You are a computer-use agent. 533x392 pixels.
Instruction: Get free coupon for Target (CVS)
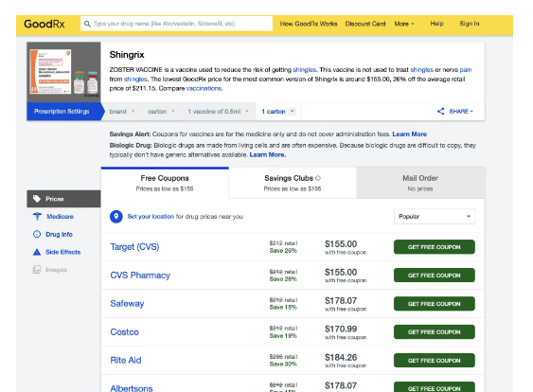coord(435,247)
